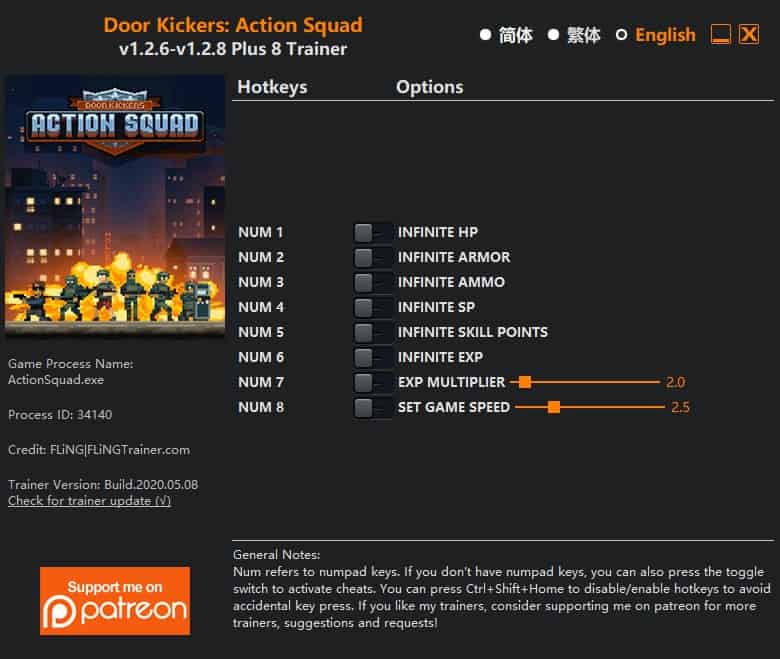Click the NUM 3 hotkey label

(x=261, y=282)
